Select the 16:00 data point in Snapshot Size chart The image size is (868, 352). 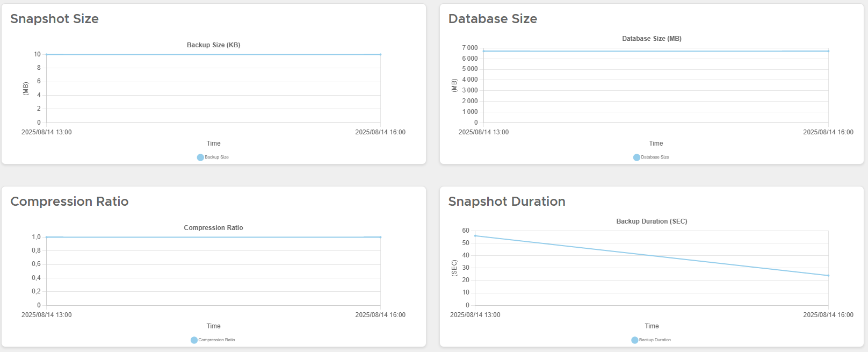click(380, 54)
